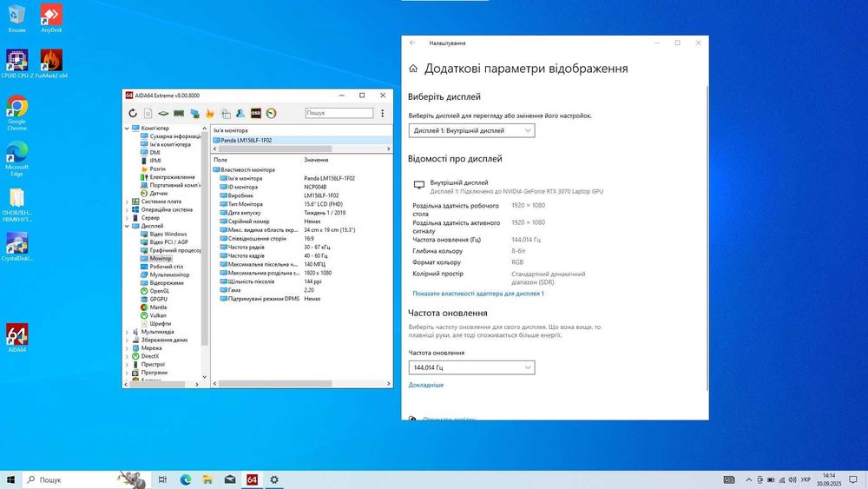
Task: Click the Settings window vertical scrollbar
Action: coord(707,238)
